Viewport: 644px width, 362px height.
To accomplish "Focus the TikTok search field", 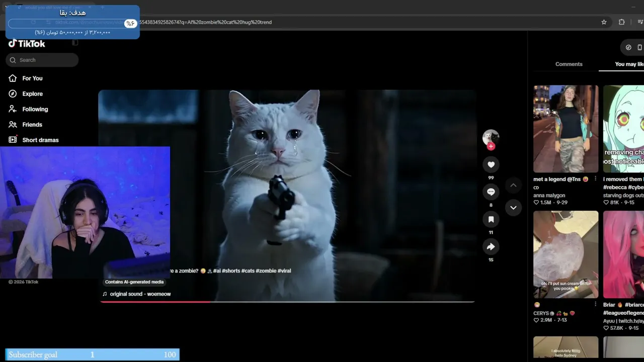I will click(x=42, y=60).
